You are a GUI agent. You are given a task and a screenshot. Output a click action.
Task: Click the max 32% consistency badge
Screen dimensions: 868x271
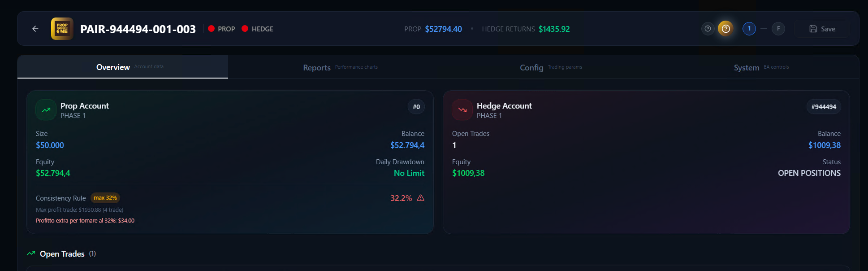point(105,198)
